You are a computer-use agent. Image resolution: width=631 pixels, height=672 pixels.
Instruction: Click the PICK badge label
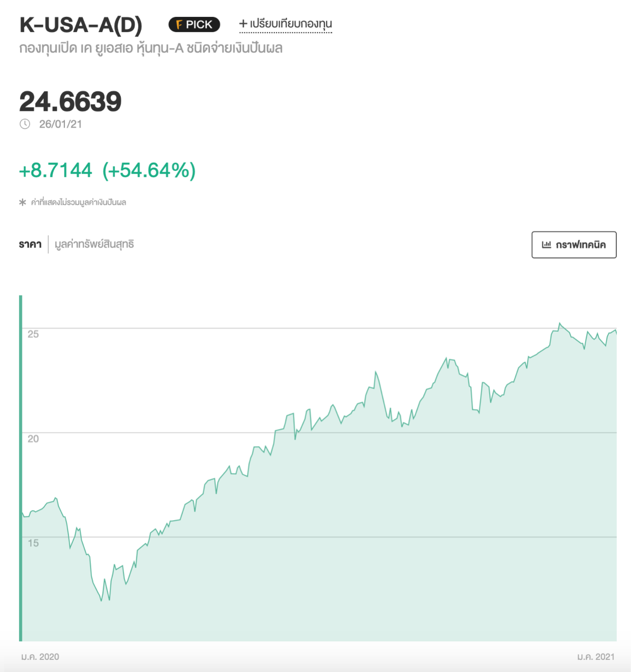199,25
